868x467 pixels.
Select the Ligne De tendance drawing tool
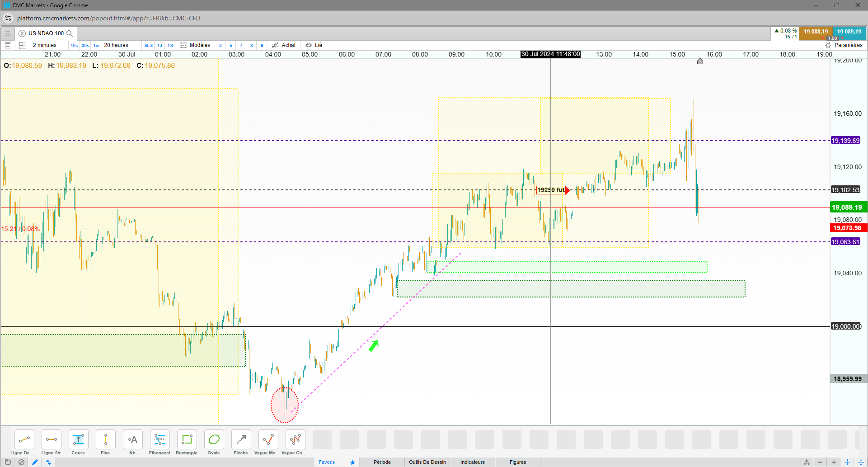point(24,439)
